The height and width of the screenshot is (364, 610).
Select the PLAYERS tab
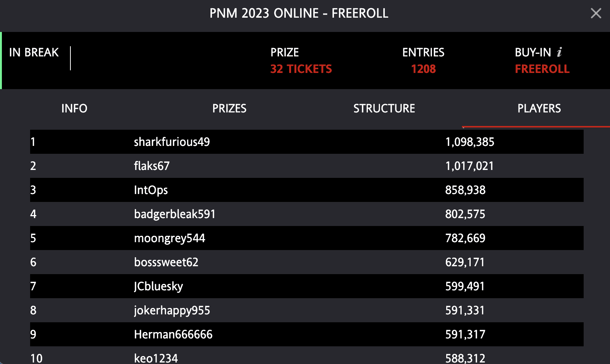click(x=539, y=108)
